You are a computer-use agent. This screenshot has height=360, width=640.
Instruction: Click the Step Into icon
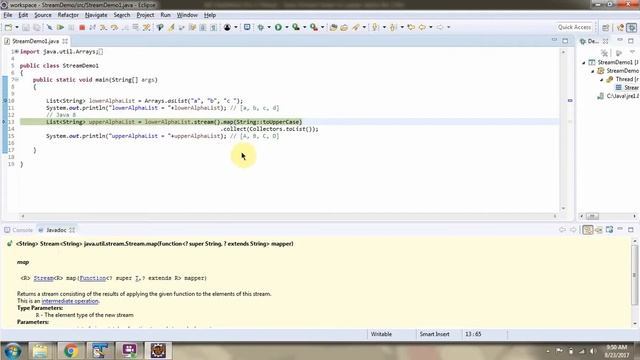(103, 27)
